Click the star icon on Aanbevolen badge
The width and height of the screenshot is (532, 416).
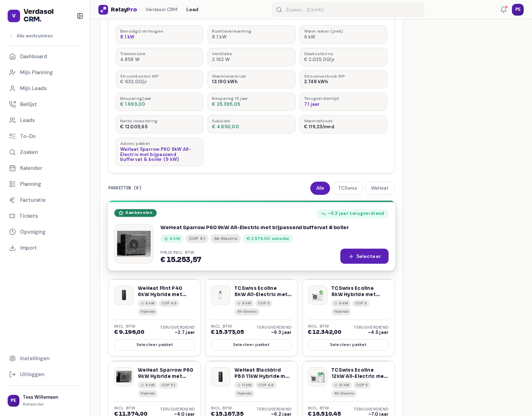[x=121, y=213]
